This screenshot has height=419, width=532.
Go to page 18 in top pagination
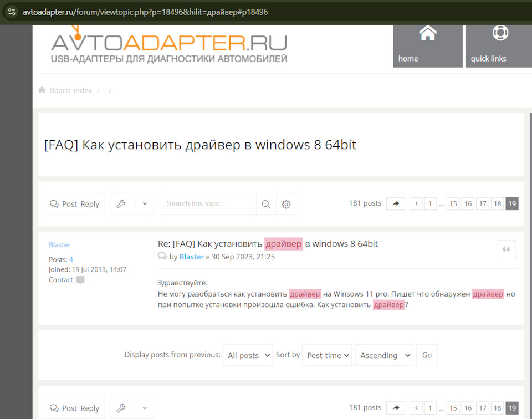(x=498, y=203)
